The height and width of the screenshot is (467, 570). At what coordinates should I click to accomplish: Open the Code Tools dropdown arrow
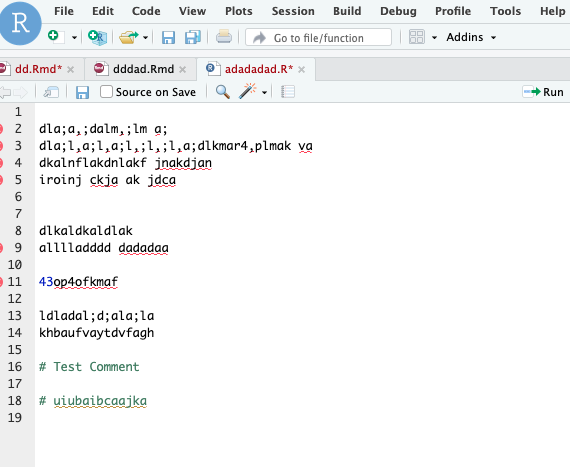pos(265,93)
